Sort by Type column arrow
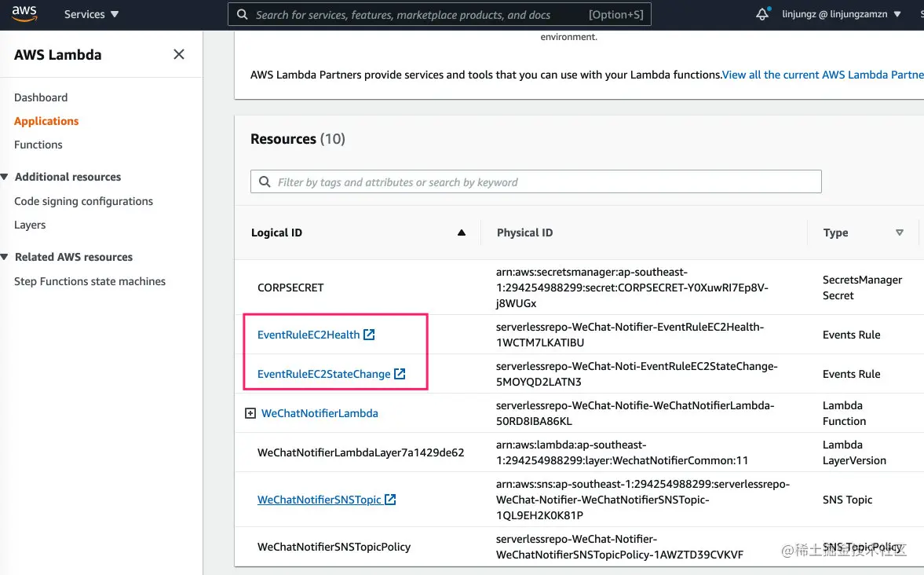 coord(899,233)
